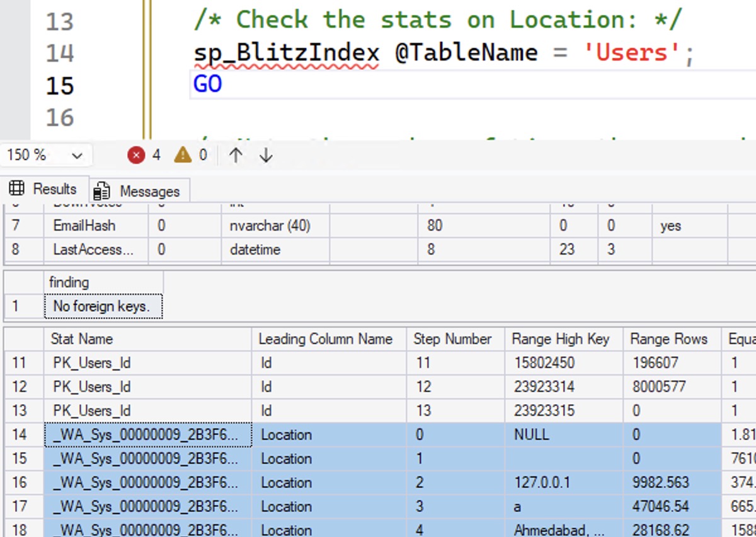Click the sp_BlitzIndex text on line 14

pyautogui.click(x=286, y=53)
